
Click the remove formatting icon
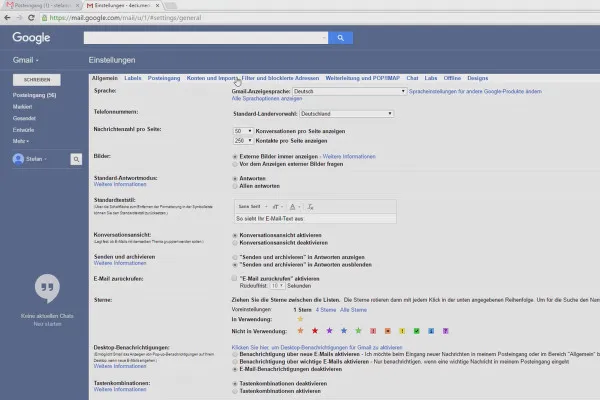(x=310, y=207)
